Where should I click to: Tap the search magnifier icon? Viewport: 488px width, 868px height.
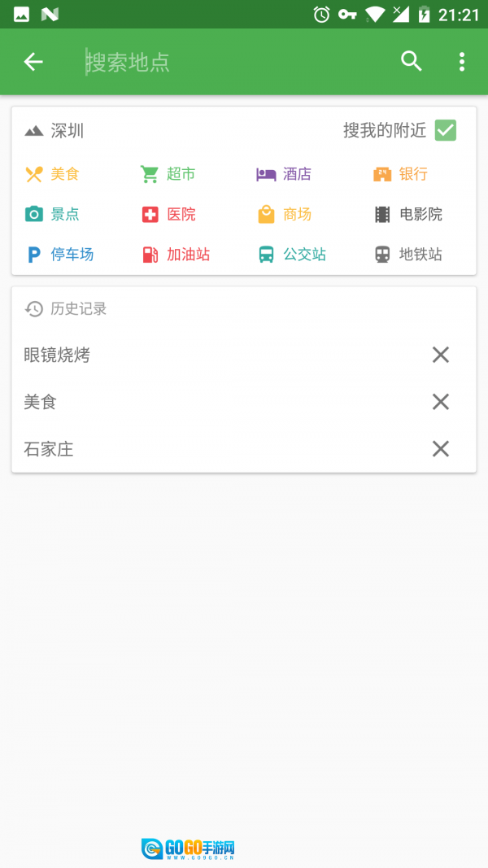(412, 62)
